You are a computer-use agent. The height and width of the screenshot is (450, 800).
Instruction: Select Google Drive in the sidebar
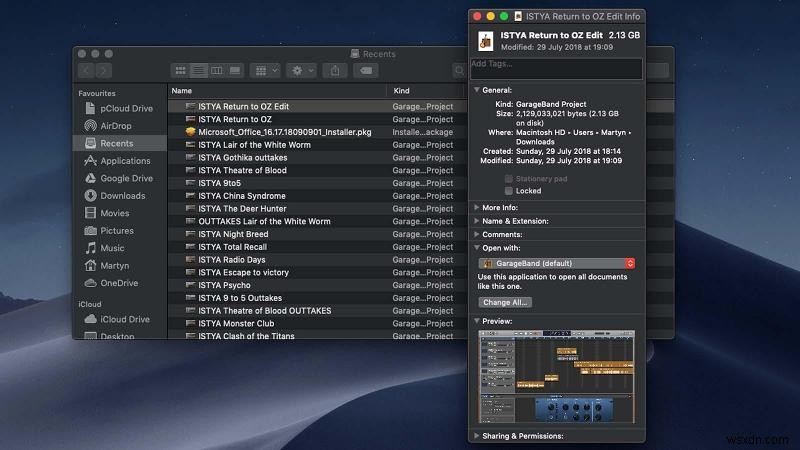(x=126, y=178)
